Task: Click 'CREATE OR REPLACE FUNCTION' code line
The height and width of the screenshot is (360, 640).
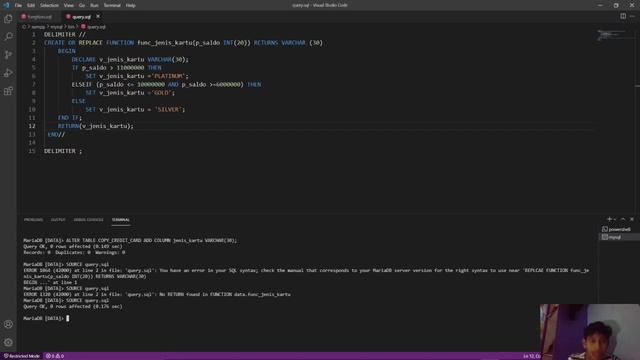Action: (x=183, y=43)
